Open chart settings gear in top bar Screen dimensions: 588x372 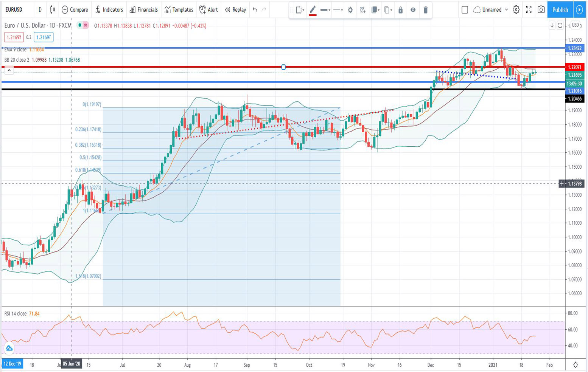click(x=516, y=10)
